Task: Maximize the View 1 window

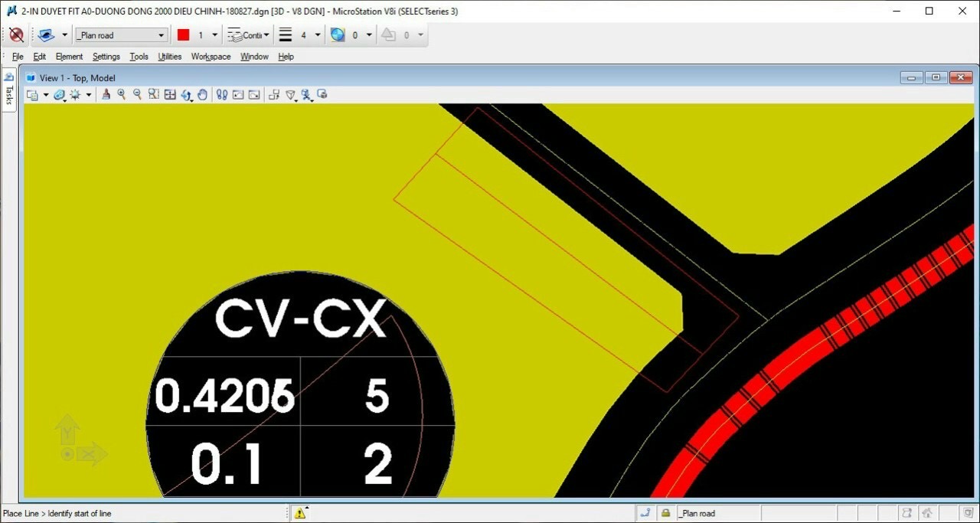Action: [x=936, y=77]
